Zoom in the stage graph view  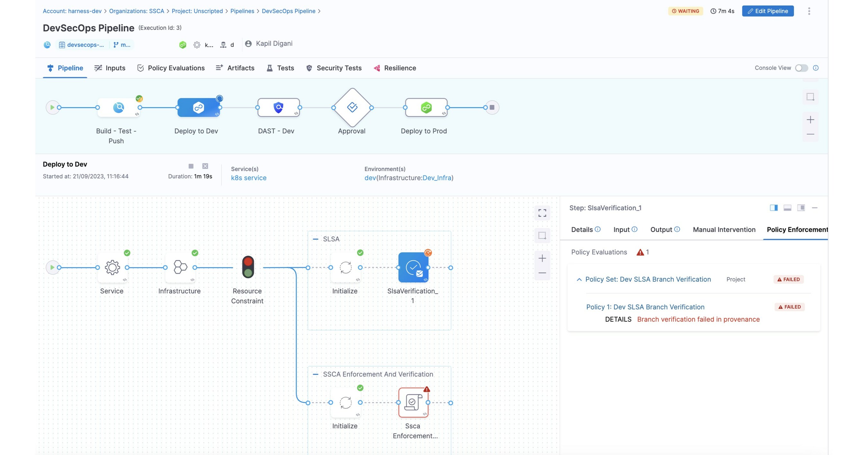pyautogui.click(x=810, y=120)
